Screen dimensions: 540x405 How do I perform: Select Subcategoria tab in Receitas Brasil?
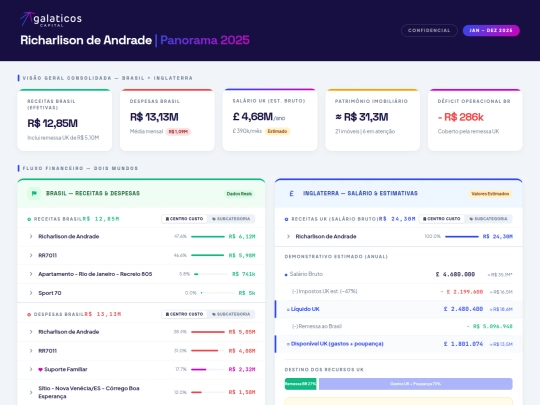point(231,219)
